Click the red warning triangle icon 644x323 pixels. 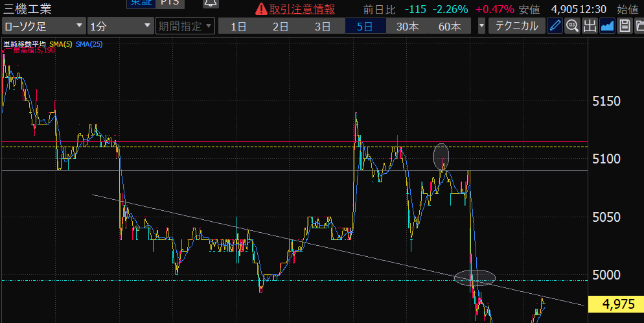[x=260, y=8]
